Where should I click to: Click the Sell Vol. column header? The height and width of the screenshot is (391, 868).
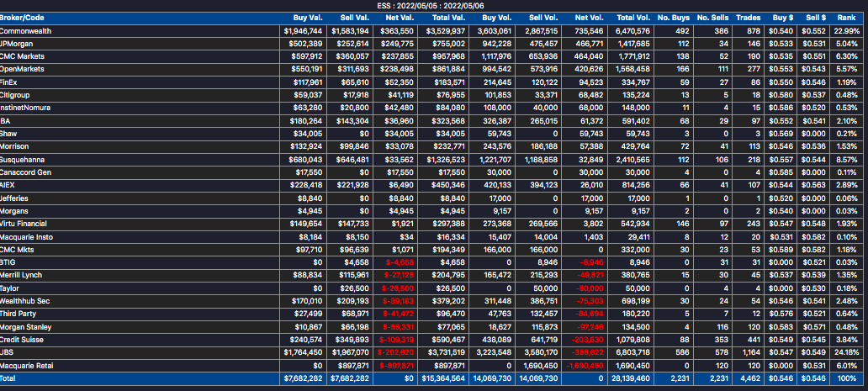543,18
